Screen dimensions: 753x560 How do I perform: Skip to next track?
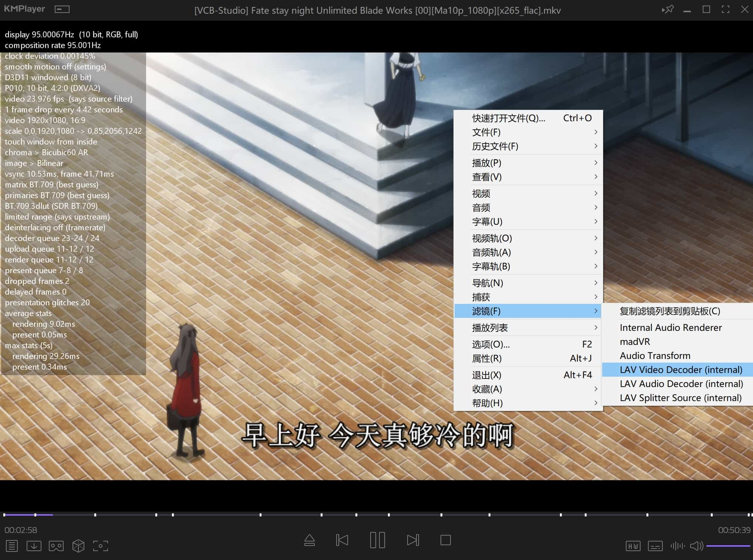tap(413, 540)
